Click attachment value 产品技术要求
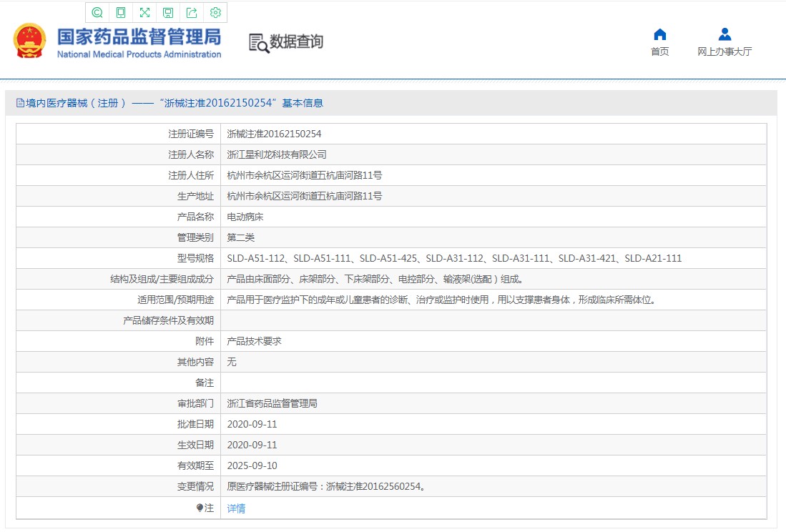This screenshot has height=532, width=786. [254, 341]
